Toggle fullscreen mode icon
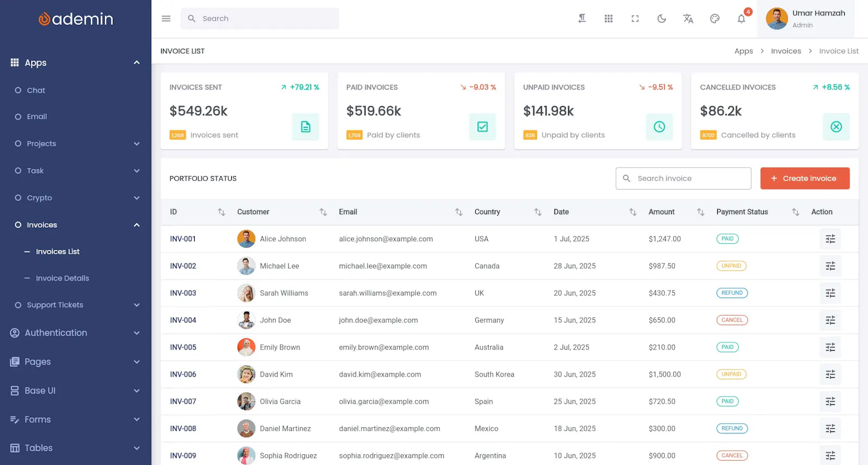868x465 pixels. (635, 18)
